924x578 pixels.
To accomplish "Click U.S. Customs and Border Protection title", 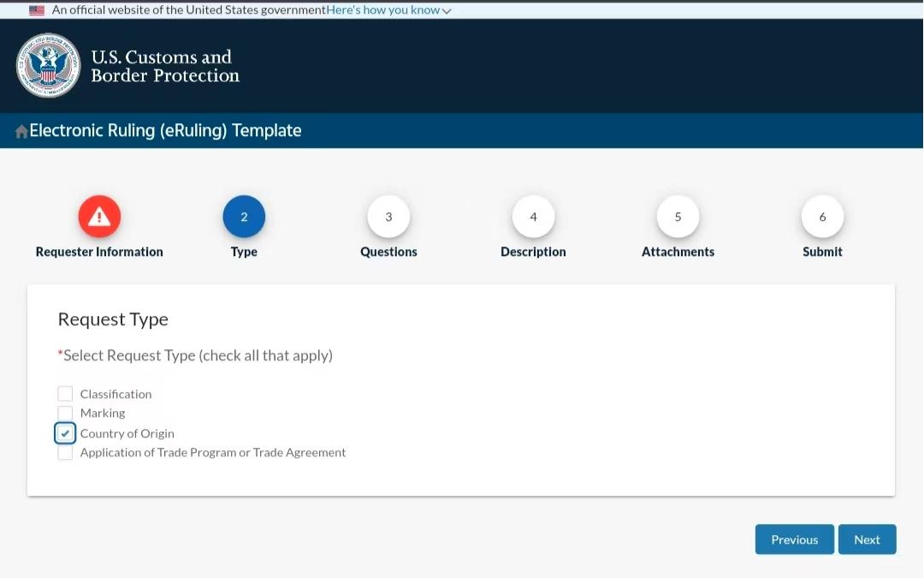I will (x=165, y=66).
